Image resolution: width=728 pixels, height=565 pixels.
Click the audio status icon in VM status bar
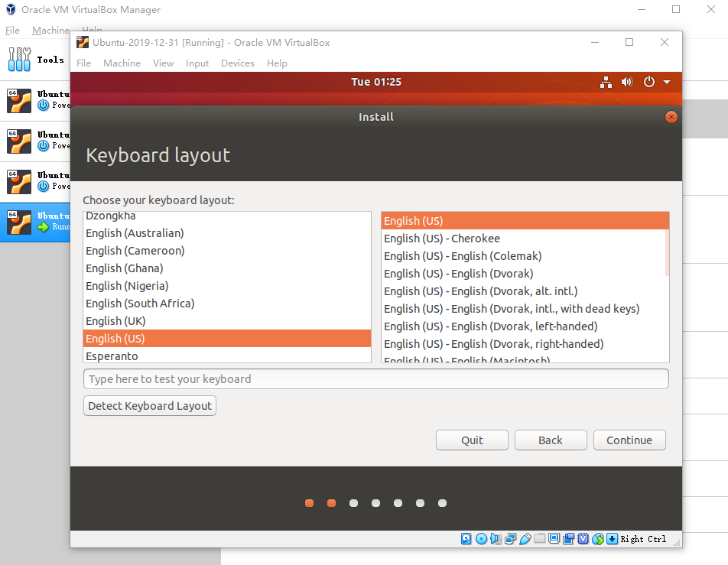496,538
